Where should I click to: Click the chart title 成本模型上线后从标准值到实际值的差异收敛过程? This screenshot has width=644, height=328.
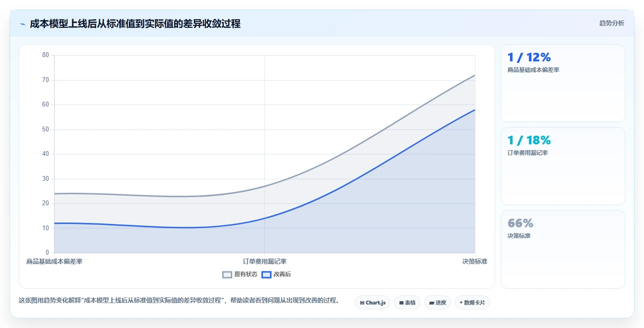pos(135,23)
